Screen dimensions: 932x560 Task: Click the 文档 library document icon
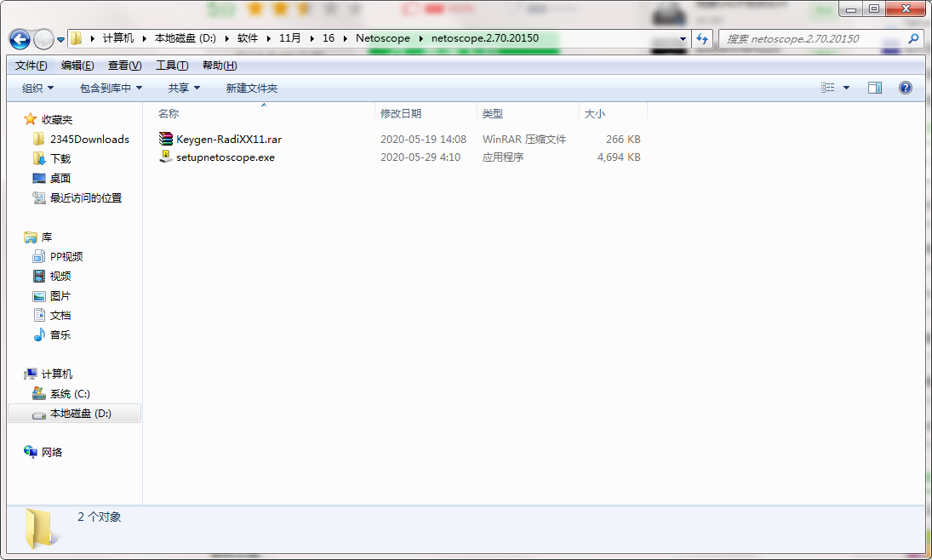(x=39, y=315)
